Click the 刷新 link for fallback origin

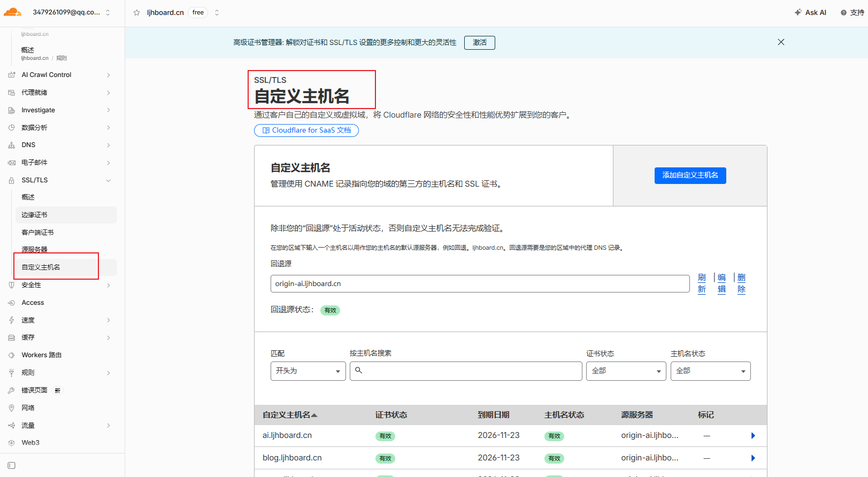point(702,283)
